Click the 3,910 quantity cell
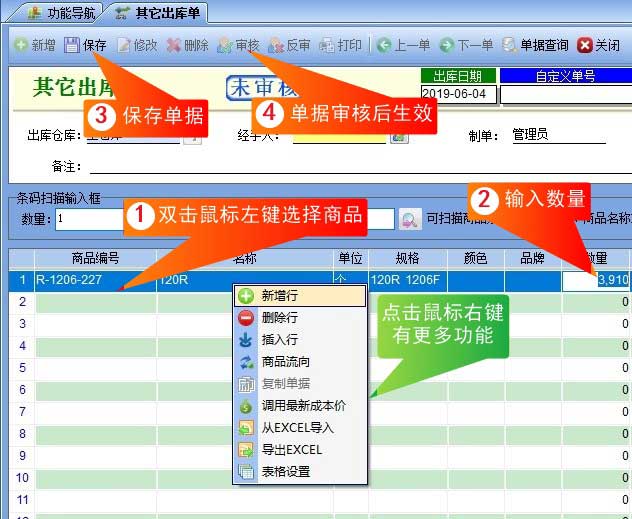Viewport: 632px width, 519px height. [595, 280]
